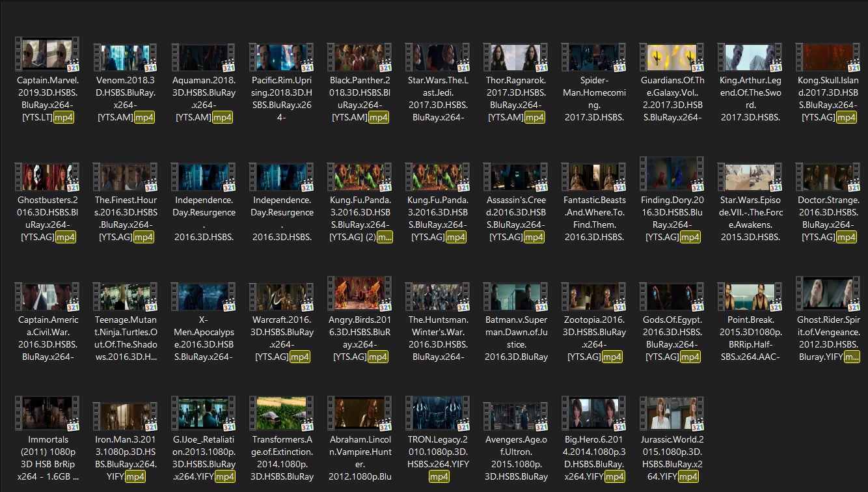Image resolution: width=868 pixels, height=492 pixels.
Task: Select the 'Immortals (2011) 1080p' file name
Action: point(47,458)
